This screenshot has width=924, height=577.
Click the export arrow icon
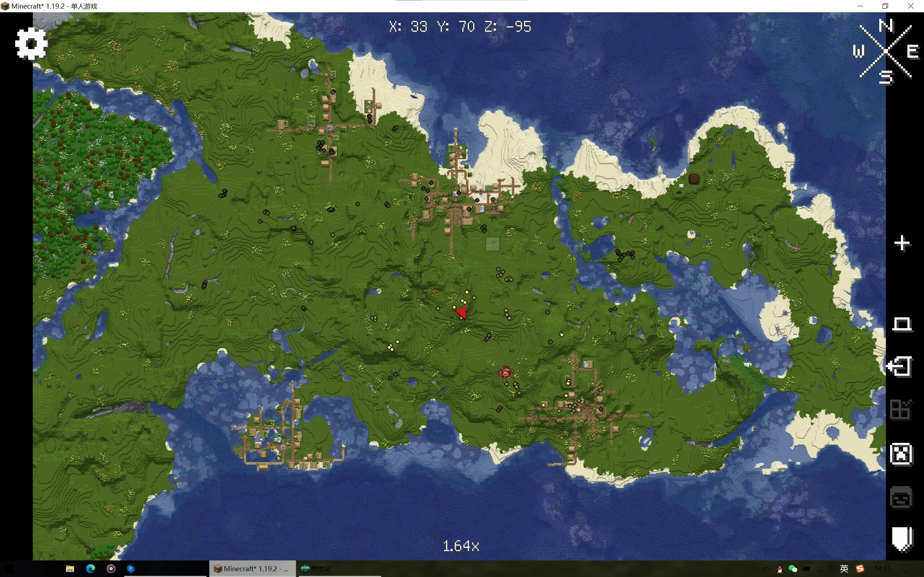click(900, 367)
